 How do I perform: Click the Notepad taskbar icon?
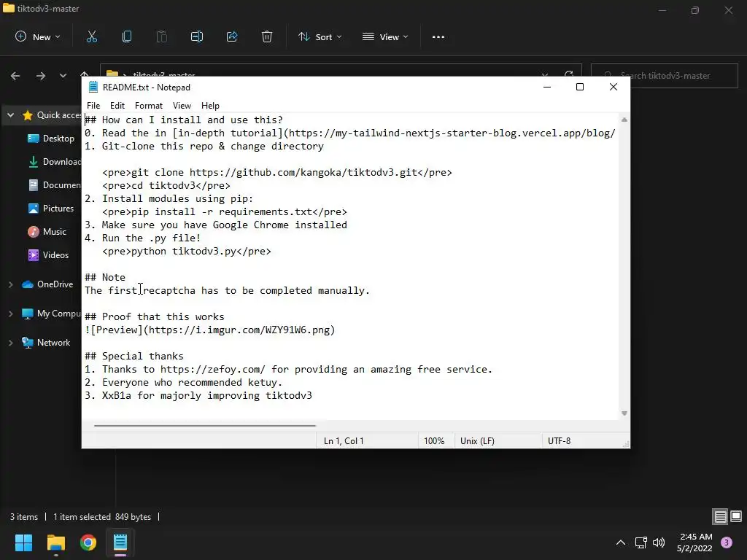(120, 542)
